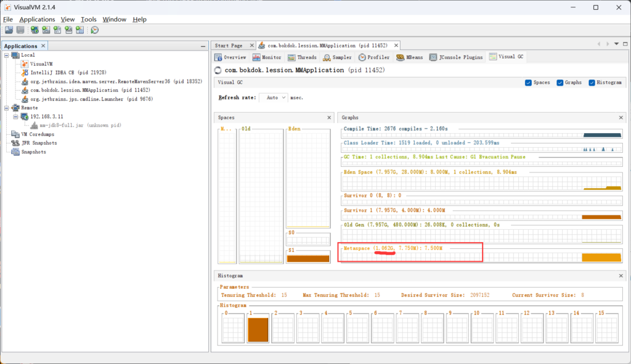631x364 pixels.
Task: Uncheck the Histogram checkbox
Action: (592, 83)
